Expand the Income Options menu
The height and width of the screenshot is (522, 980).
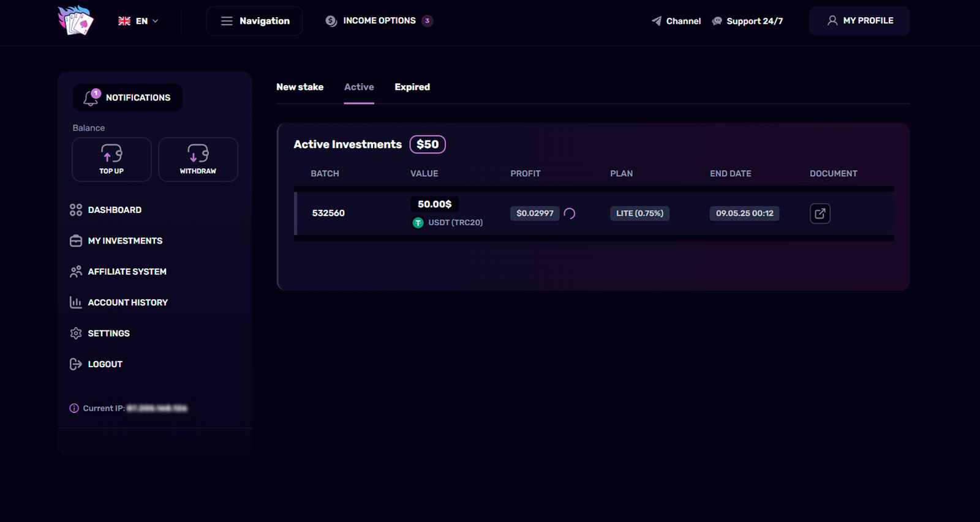click(x=379, y=21)
